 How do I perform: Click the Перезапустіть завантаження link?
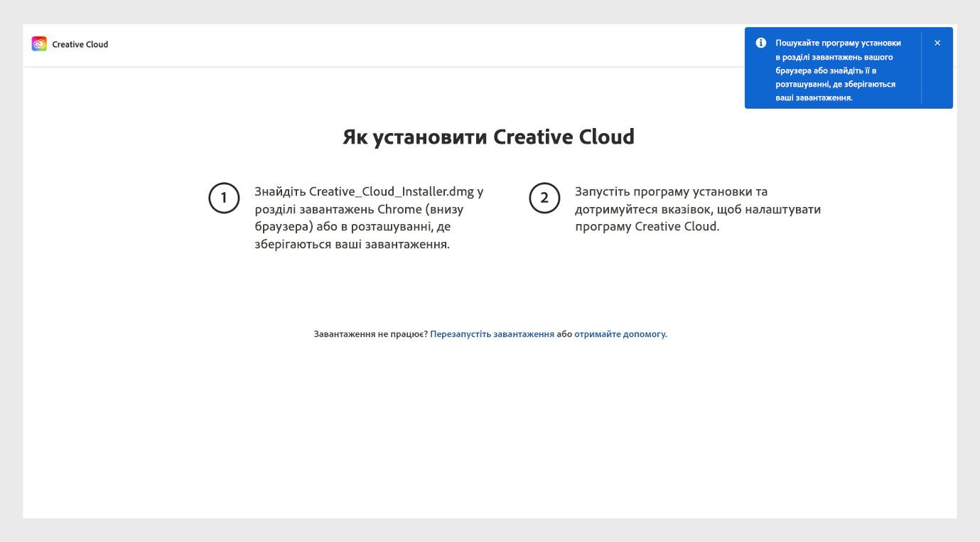pyautogui.click(x=492, y=334)
